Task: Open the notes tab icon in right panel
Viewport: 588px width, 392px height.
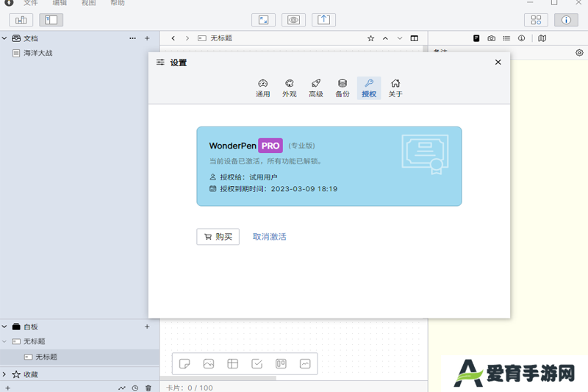Action: click(x=476, y=38)
